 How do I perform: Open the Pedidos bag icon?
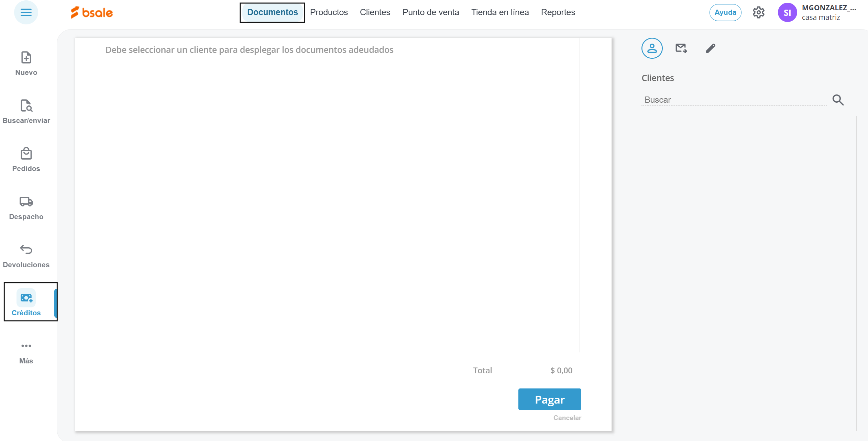(26, 154)
